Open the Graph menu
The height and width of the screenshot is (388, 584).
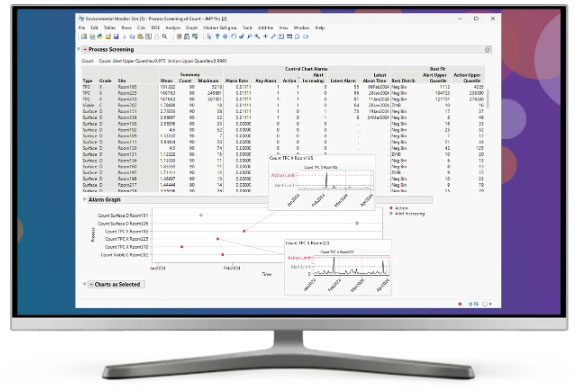191,28
